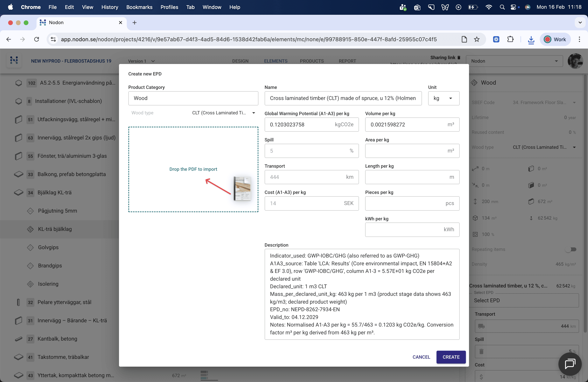Click CANCEL to dismiss the dialog
The image size is (588, 382).
pyautogui.click(x=421, y=357)
